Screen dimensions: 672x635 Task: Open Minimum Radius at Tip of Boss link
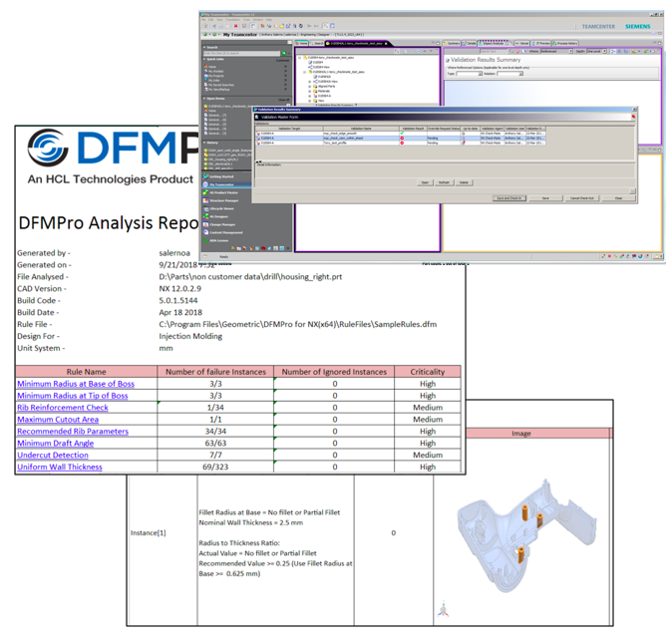tap(73, 396)
